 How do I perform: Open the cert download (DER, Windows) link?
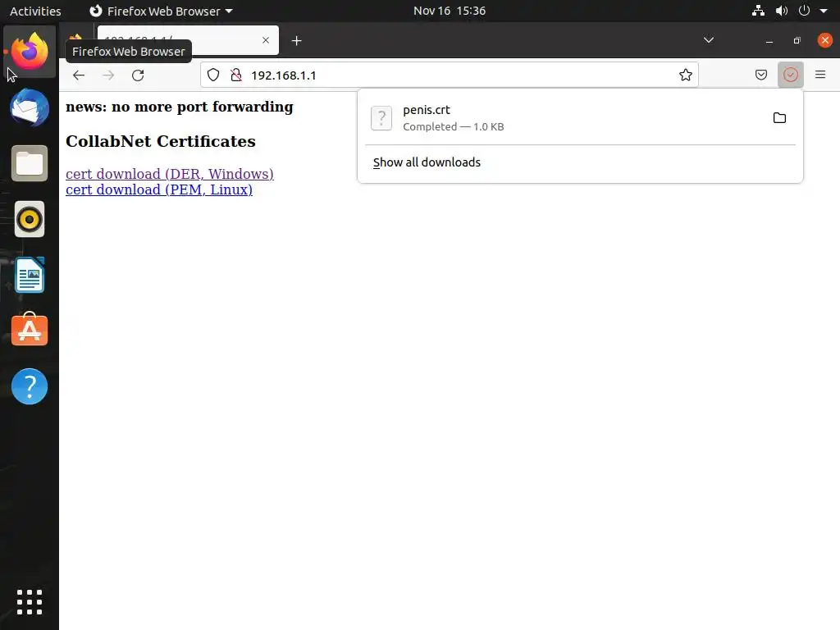pos(169,174)
